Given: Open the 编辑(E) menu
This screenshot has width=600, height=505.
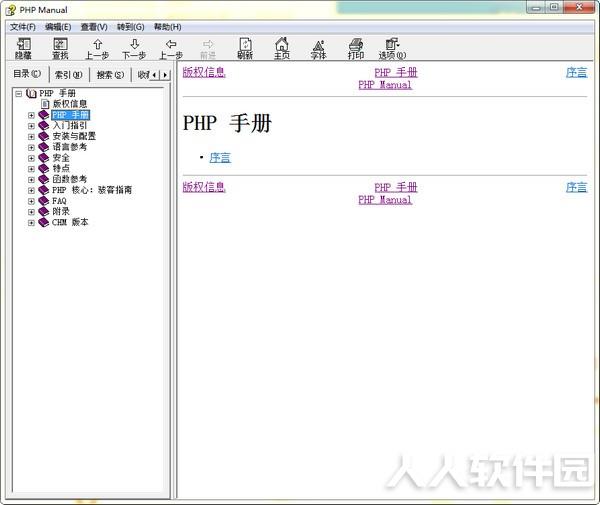Looking at the screenshot, I should 58,27.
